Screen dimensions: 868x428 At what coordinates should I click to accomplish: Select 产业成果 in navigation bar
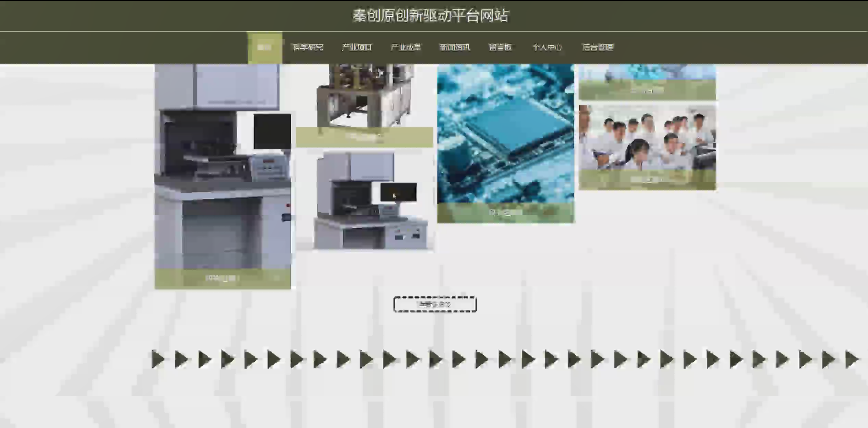tap(406, 47)
